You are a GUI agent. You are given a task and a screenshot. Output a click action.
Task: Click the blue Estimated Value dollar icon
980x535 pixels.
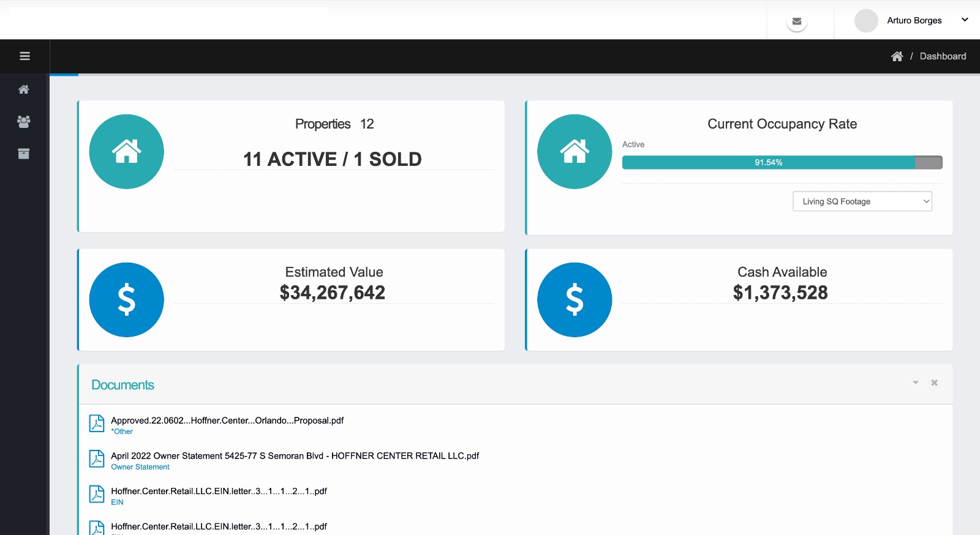pyautogui.click(x=127, y=300)
